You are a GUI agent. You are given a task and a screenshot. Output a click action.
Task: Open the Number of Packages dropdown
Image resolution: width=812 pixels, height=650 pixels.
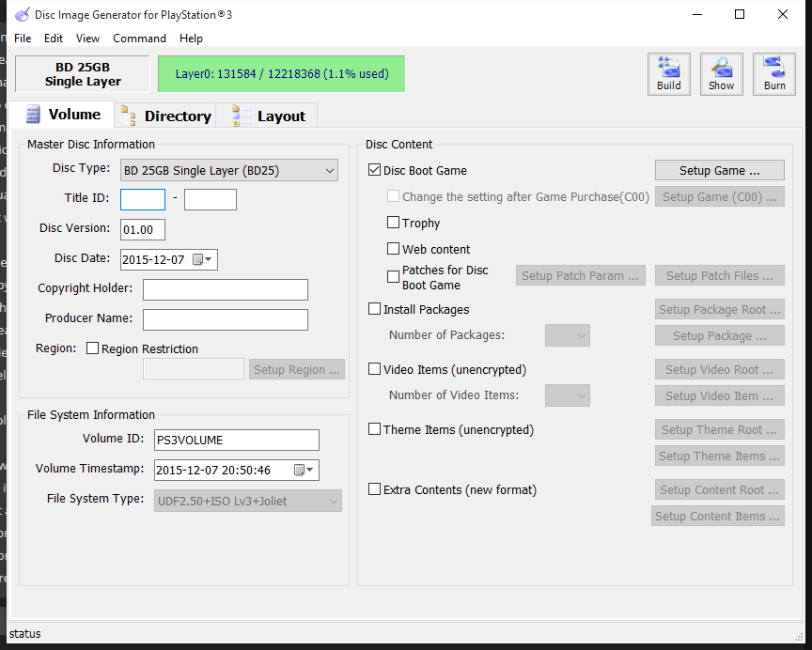pyautogui.click(x=568, y=336)
